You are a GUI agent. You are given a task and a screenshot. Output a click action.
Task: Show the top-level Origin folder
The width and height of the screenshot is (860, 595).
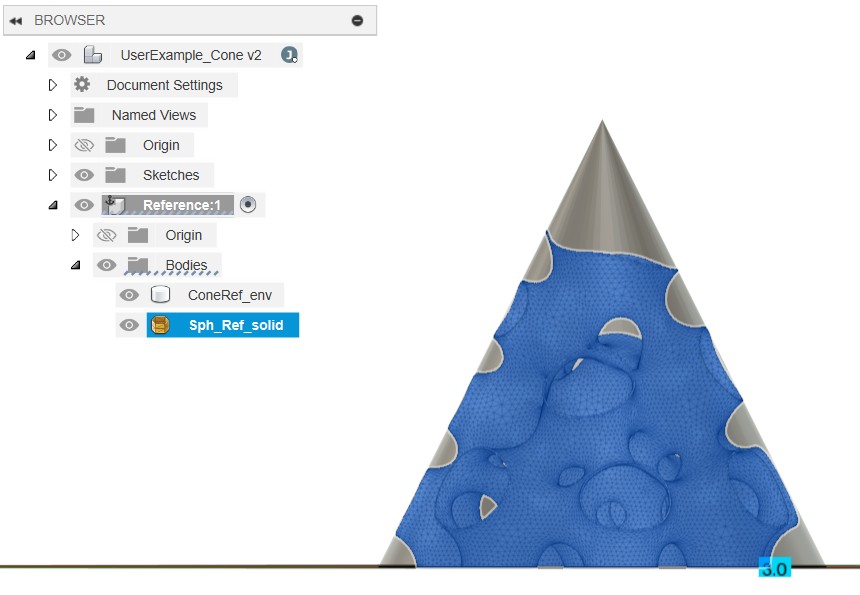click(x=84, y=145)
